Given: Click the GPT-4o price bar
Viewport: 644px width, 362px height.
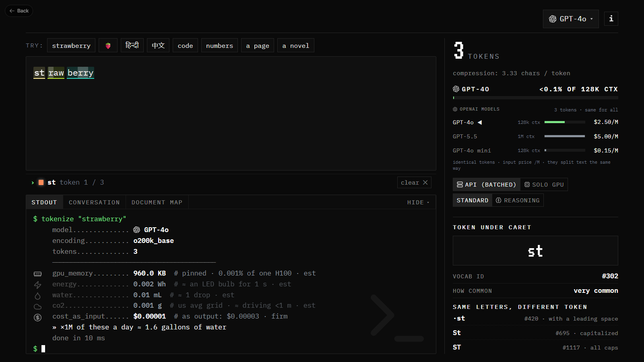Looking at the screenshot, I should [x=565, y=122].
